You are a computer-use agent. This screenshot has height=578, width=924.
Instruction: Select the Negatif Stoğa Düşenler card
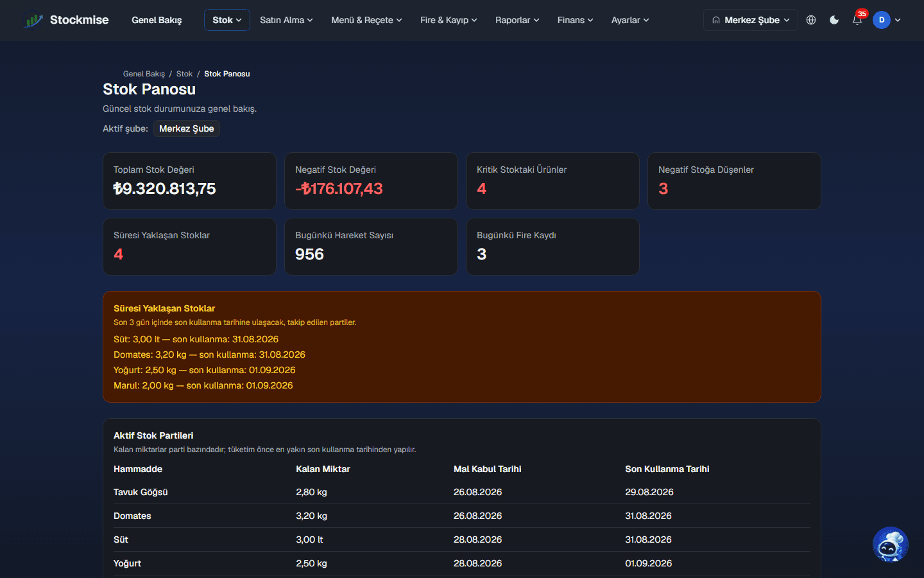(x=734, y=181)
